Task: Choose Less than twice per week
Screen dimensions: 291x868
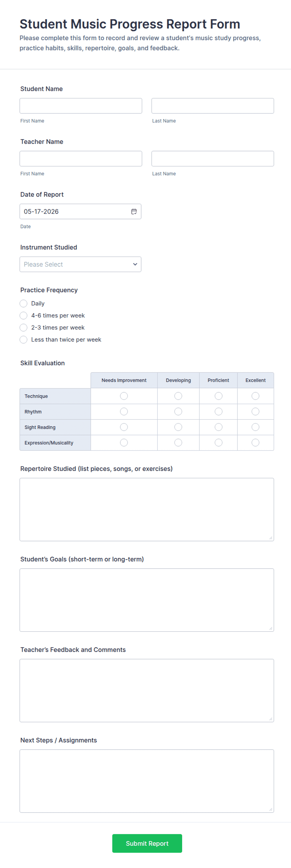Action: pyautogui.click(x=23, y=340)
